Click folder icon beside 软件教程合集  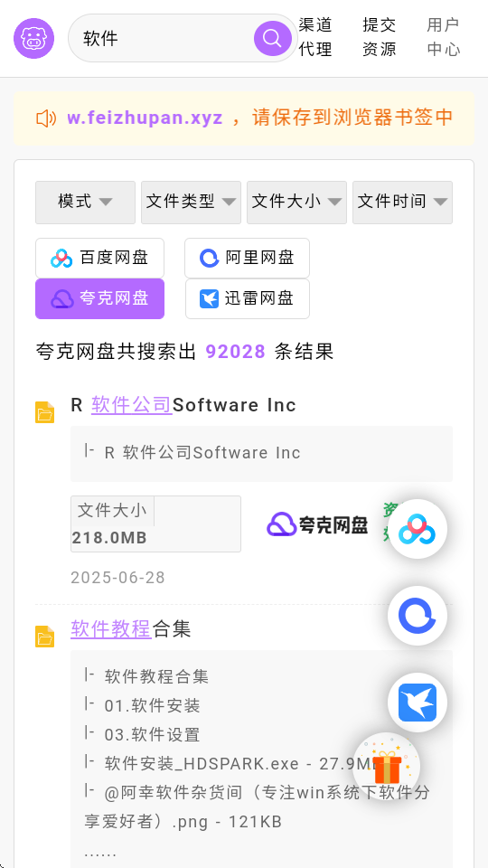click(45, 637)
